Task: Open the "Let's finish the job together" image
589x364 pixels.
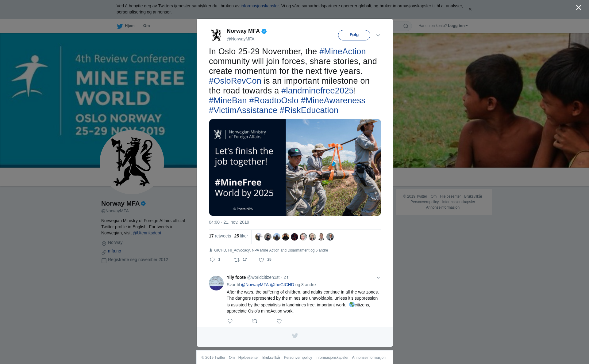Action: 295,167
